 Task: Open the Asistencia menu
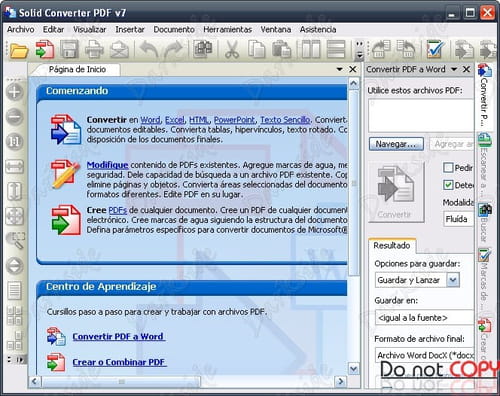coord(318,30)
